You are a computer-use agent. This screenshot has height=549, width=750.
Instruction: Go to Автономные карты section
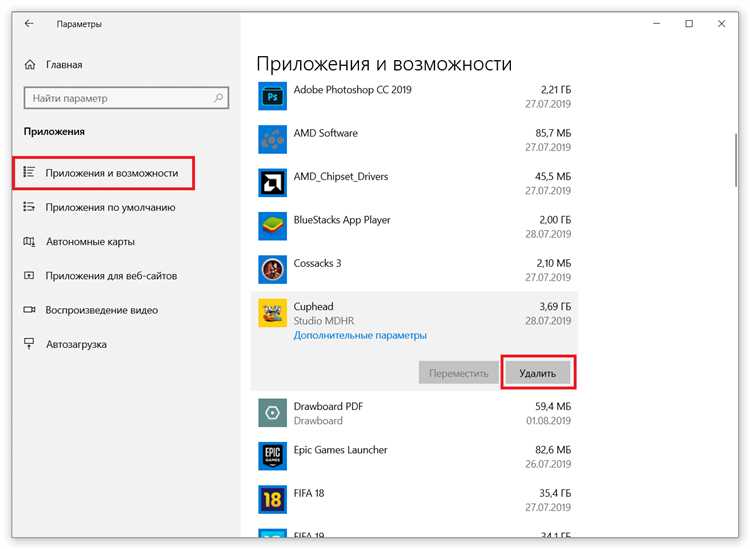pyautogui.click(x=90, y=242)
